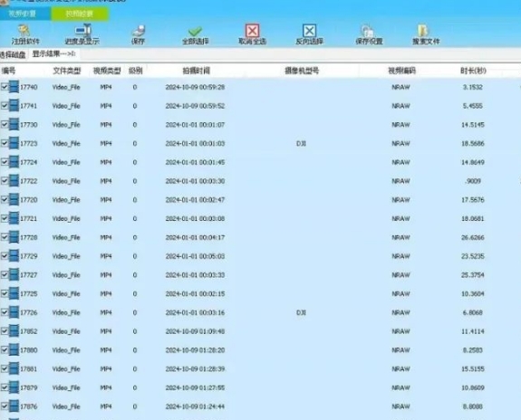Open 保存设置 save settings
This screenshot has width=521, height=420.
[x=369, y=35]
